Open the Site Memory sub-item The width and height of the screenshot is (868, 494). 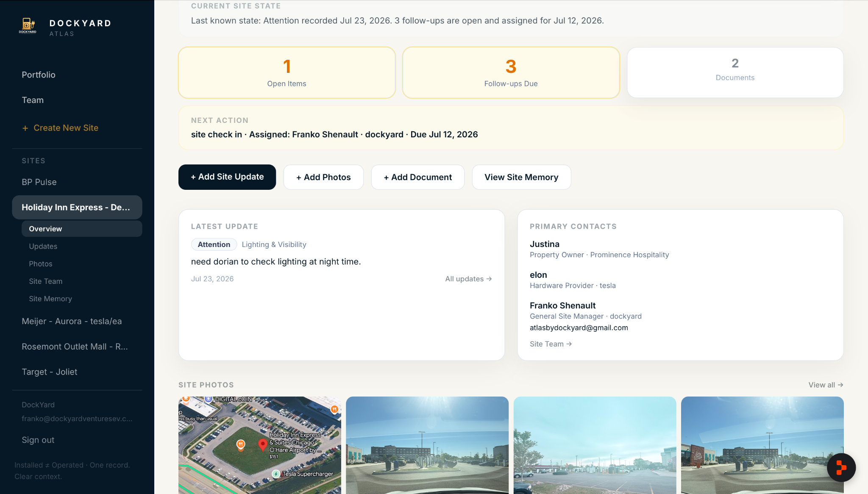[x=50, y=299]
